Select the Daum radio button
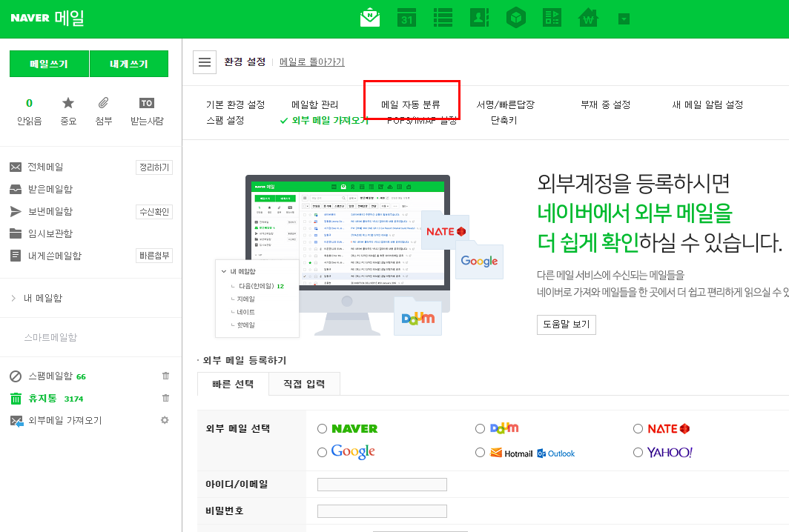789x532 pixels. (480, 428)
